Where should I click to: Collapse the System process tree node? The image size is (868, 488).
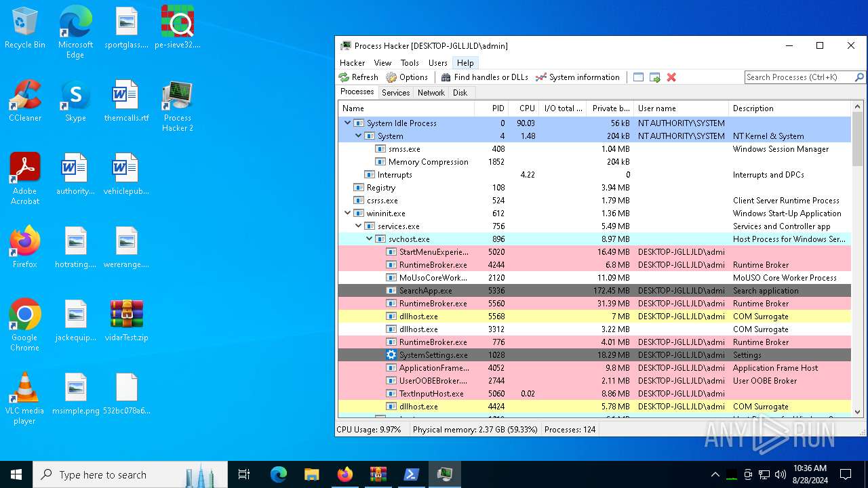pyautogui.click(x=359, y=136)
